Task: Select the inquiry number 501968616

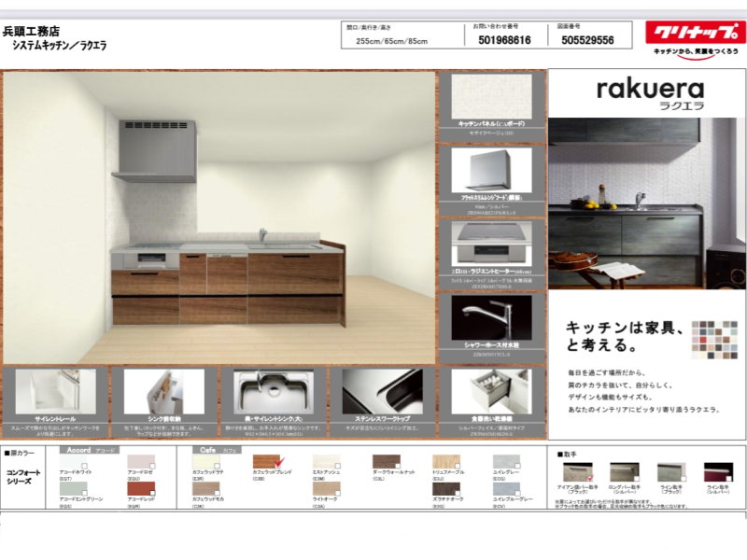Action: (x=504, y=40)
